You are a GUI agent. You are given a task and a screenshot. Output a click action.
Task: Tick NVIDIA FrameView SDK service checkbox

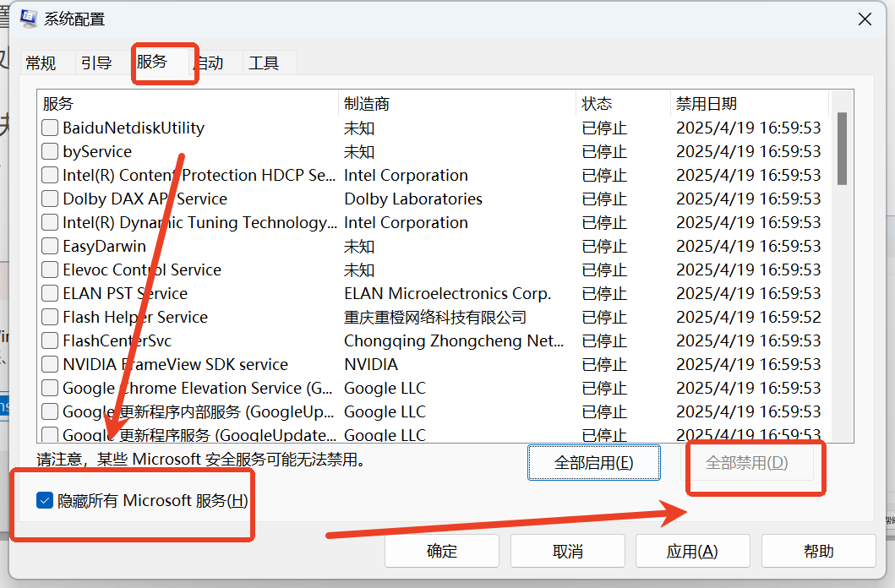[x=50, y=364]
